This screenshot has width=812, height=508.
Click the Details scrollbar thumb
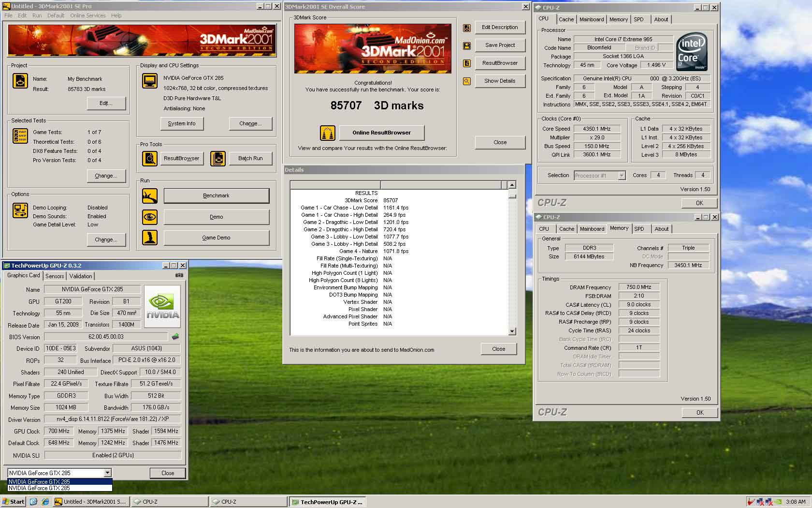(x=512, y=196)
